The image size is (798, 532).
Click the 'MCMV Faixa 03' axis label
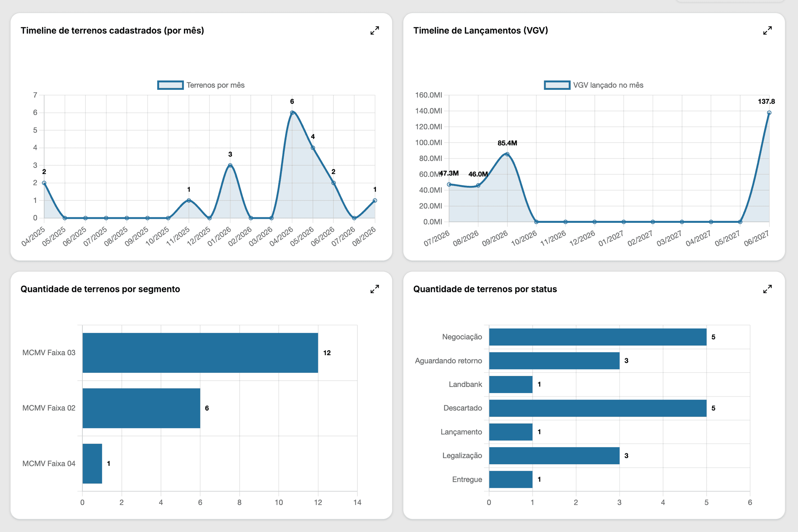(x=49, y=353)
